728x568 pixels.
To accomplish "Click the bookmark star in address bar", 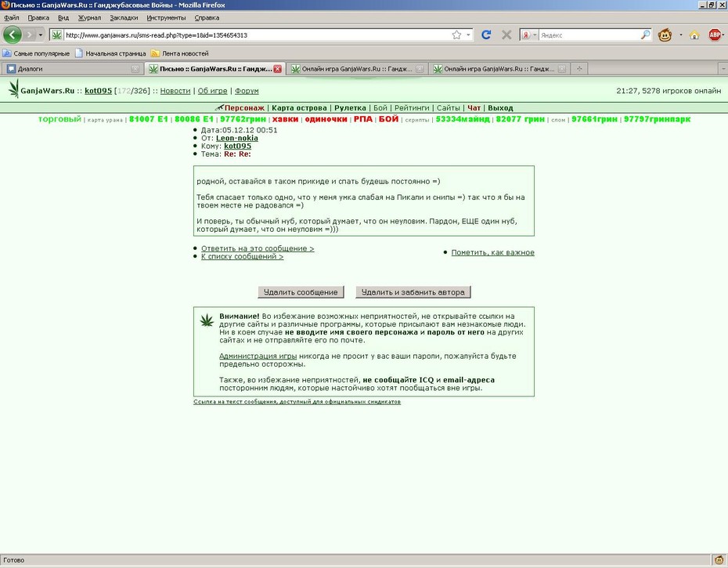I will 456,34.
